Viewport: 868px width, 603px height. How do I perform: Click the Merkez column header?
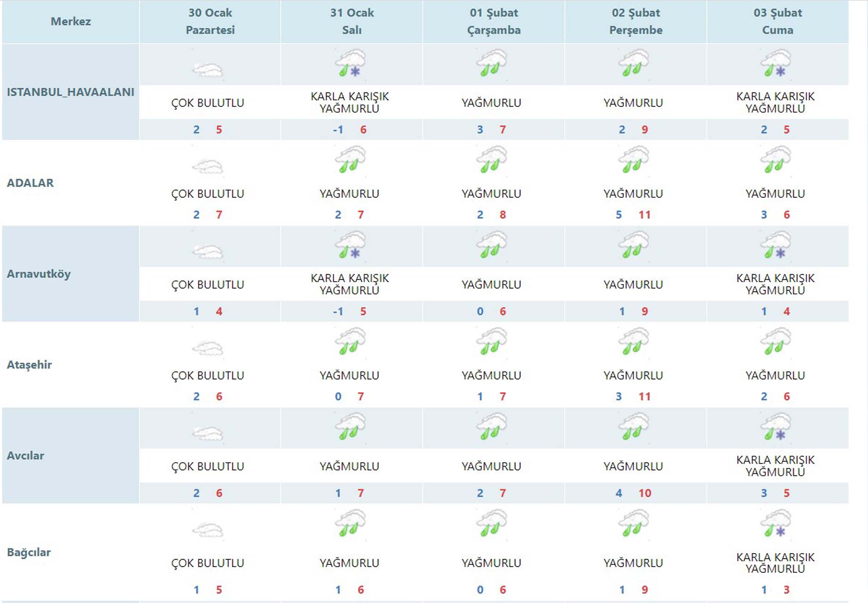(x=71, y=22)
